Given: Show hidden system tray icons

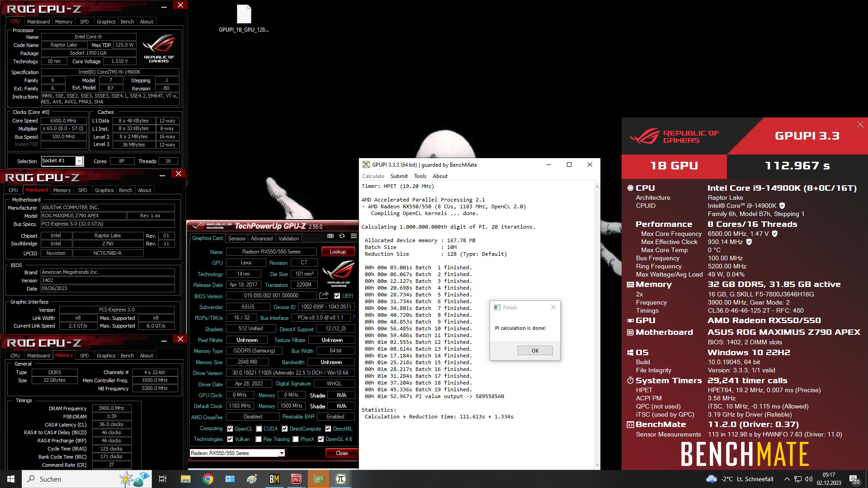Looking at the screenshot, I should (787, 479).
